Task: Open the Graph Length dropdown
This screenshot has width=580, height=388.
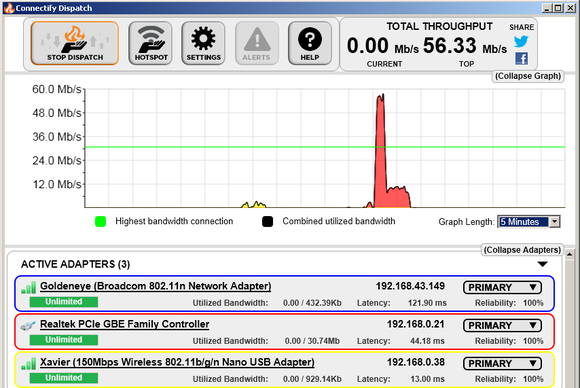Action: [x=529, y=222]
